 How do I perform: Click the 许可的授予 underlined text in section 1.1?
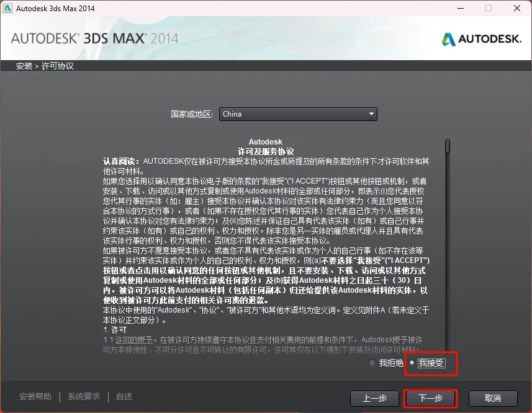[x=133, y=340]
